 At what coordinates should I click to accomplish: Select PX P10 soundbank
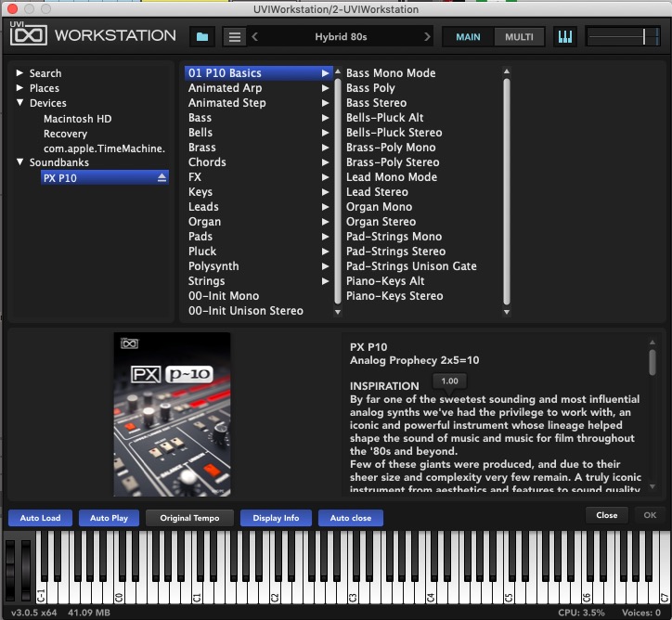tap(105, 178)
